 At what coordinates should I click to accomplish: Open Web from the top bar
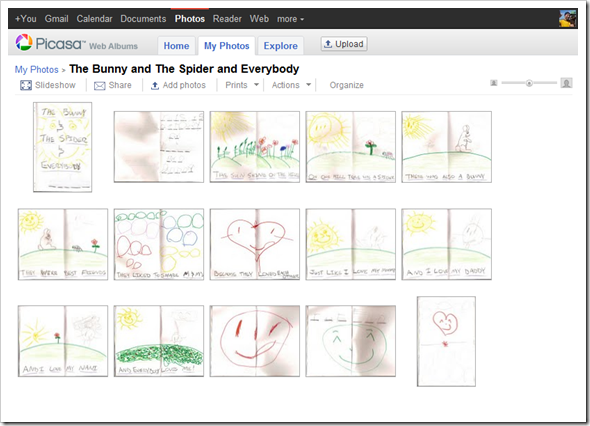point(259,19)
